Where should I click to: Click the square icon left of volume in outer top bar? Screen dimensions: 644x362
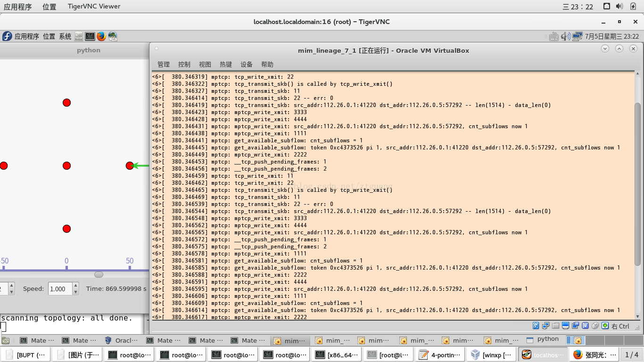tap(607, 6)
